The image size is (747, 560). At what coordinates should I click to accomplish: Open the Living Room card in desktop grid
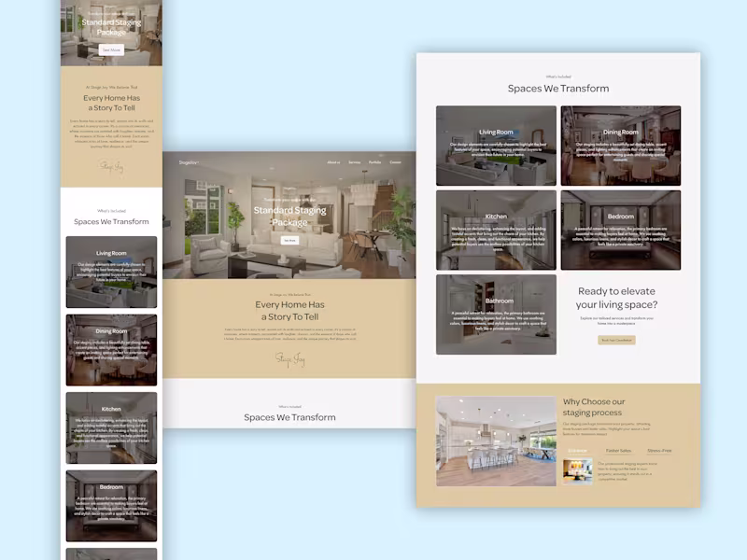[496, 146]
